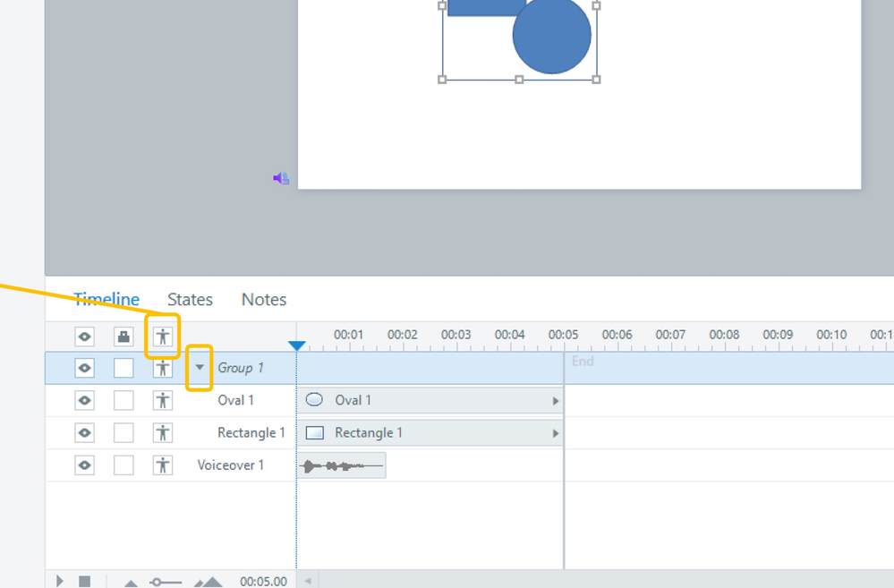This screenshot has height=588, width=894.
Task: Click the purple speaker audio icon beside the slide
Action: (x=280, y=178)
